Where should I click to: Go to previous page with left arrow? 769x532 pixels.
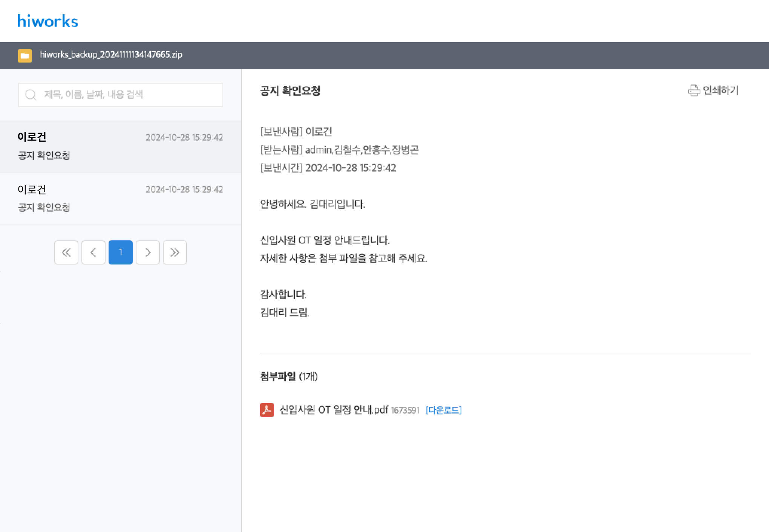coord(93,252)
